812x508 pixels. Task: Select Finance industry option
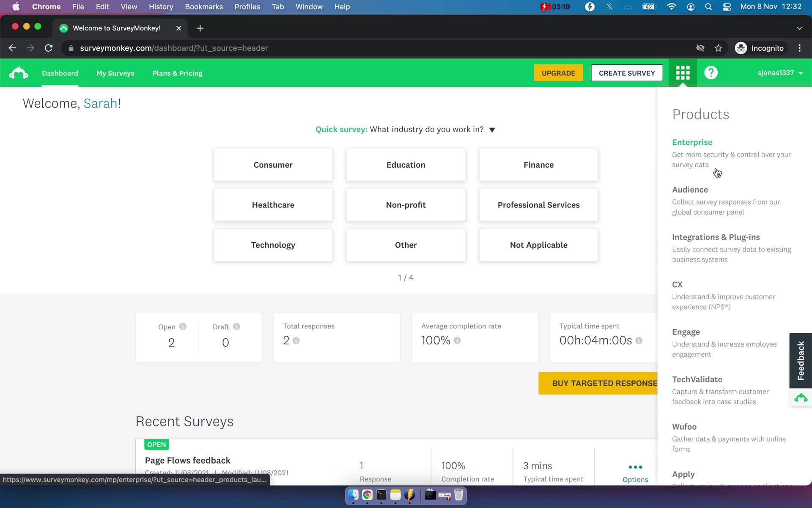tap(539, 165)
